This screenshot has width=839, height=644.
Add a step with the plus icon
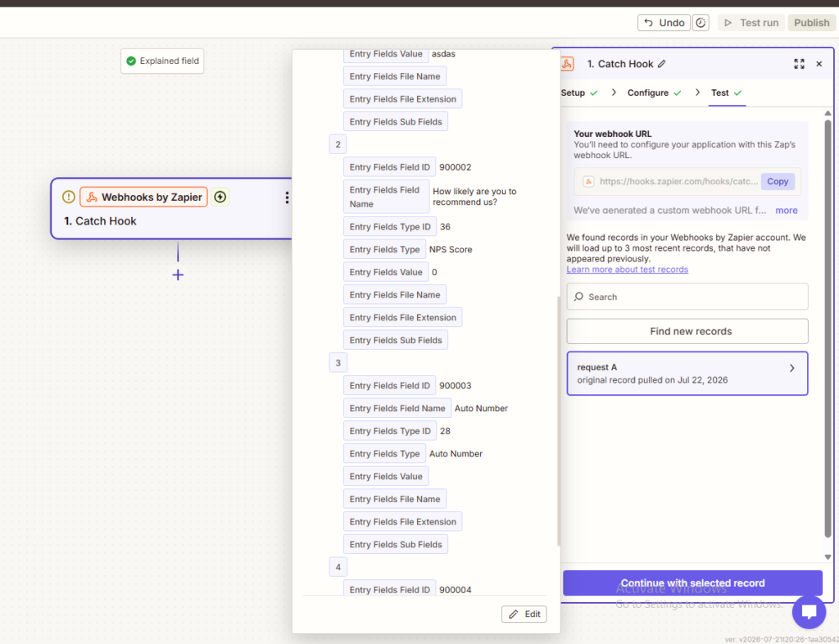(x=178, y=275)
